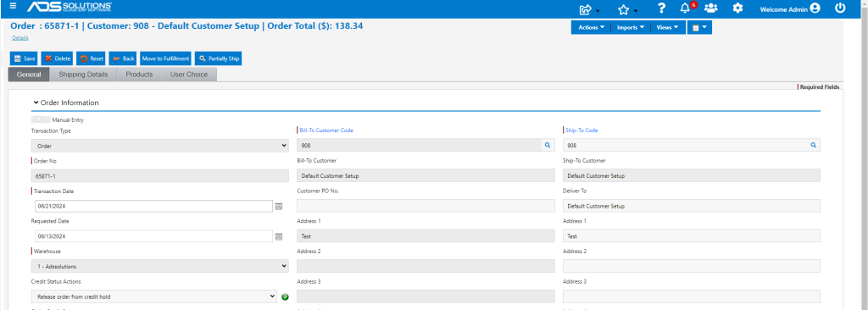Click the Back button
Viewport: 868px width, 310px height.
123,58
